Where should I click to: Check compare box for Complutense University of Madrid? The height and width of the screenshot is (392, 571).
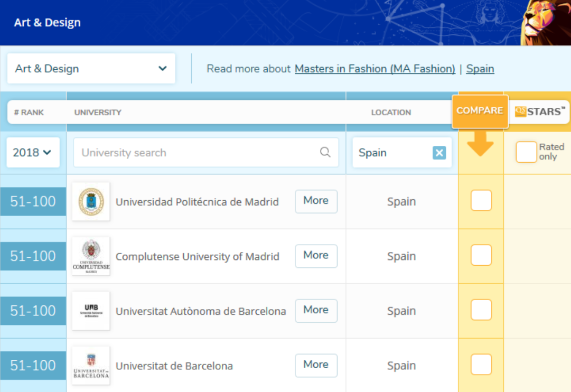(x=481, y=255)
